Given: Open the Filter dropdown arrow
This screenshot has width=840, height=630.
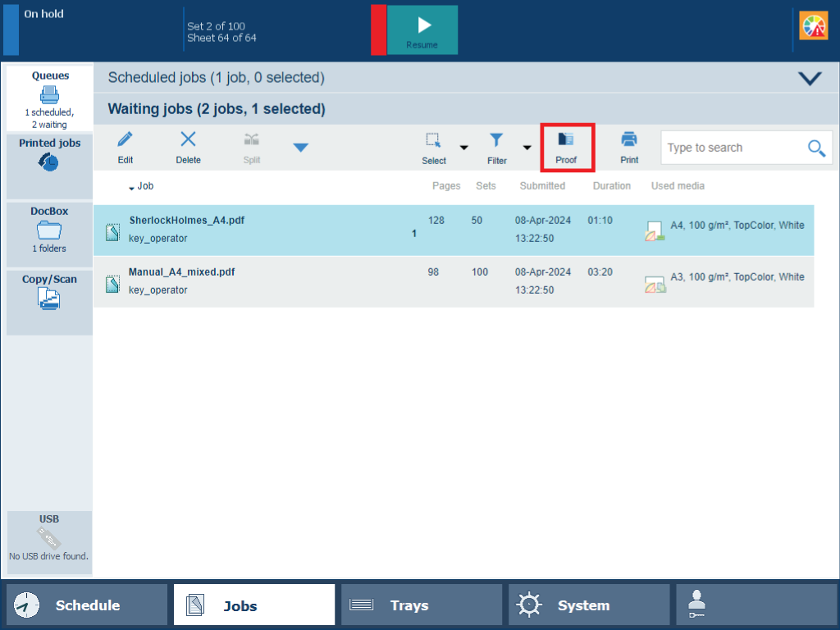Looking at the screenshot, I should point(527,148).
